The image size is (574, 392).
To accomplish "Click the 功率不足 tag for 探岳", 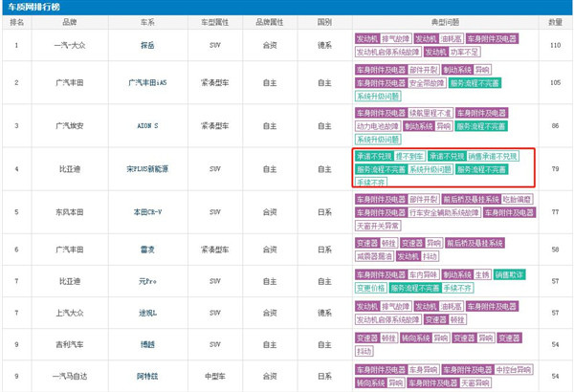I will (464, 52).
